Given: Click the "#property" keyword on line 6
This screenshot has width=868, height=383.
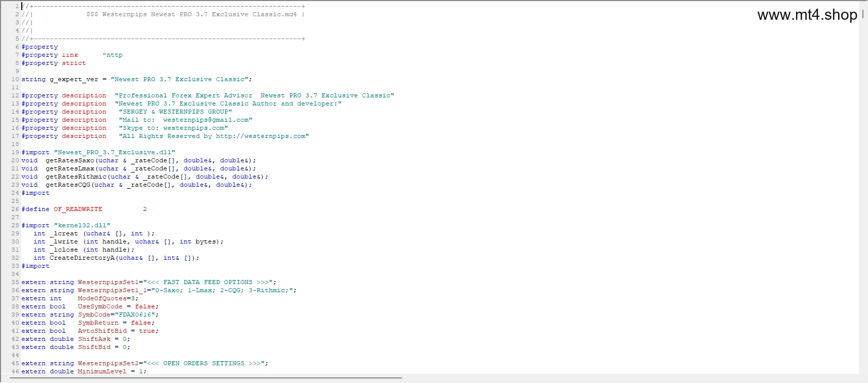Looking at the screenshot, I should tap(40, 47).
